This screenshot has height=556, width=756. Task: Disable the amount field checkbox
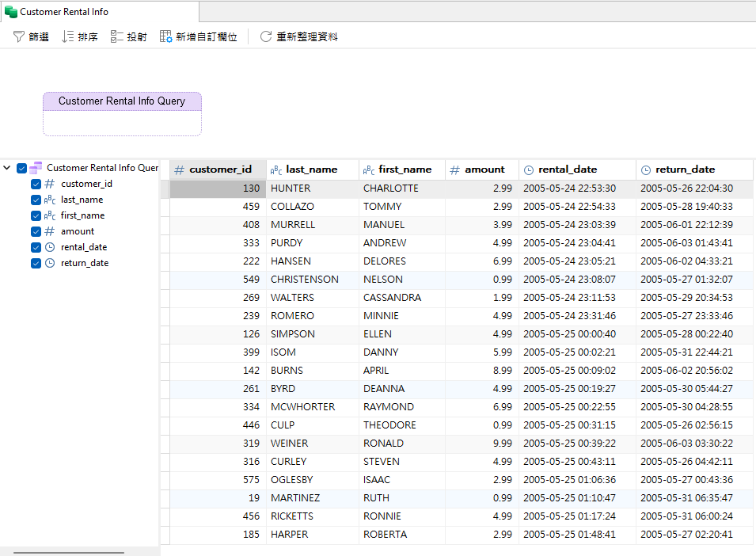pos(35,231)
